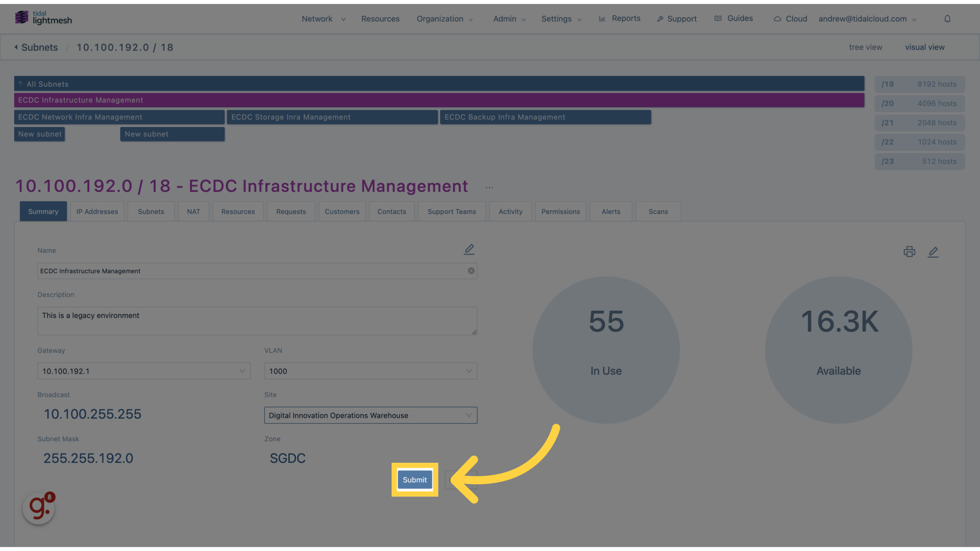Image resolution: width=980 pixels, height=551 pixels.
Task: Open the Gateway dropdown showing 10.100.192.1
Action: (x=144, y=371)
